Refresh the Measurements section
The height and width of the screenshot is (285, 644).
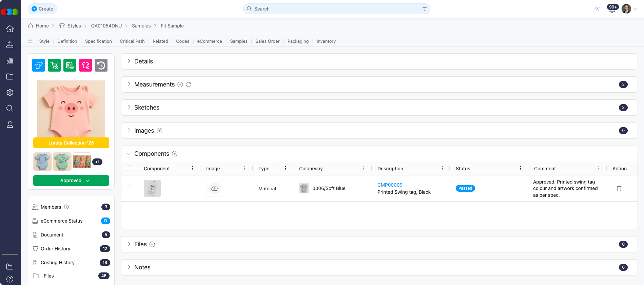pos(188,84)
